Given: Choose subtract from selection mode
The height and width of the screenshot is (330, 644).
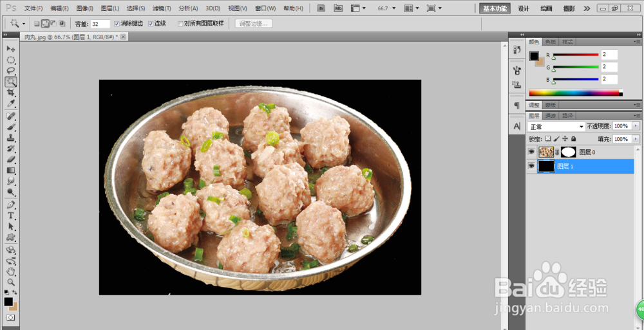Looking at the screenshot, I should [53, 24].
